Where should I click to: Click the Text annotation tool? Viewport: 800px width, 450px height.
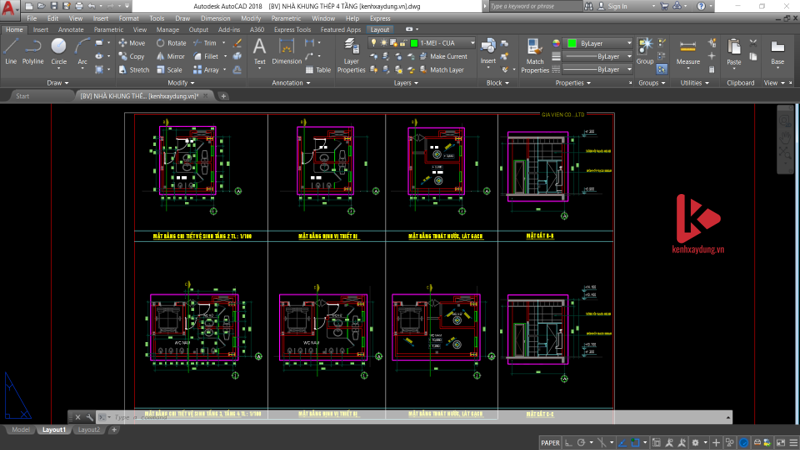coord(259,50)
